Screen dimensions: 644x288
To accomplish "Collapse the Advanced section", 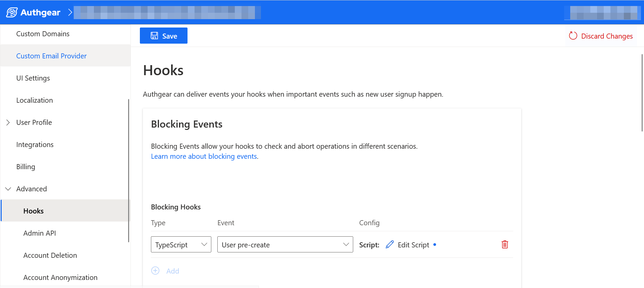I will pos(8,189).
